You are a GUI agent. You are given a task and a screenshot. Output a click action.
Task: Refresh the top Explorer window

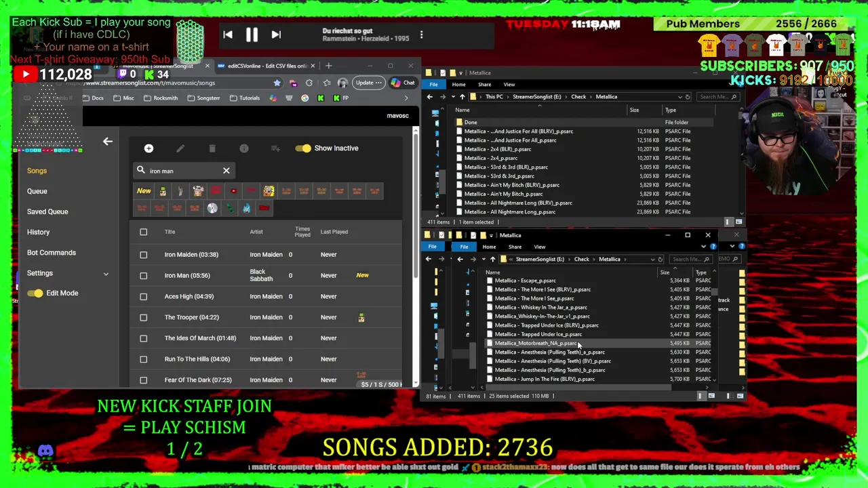[688, 97]
